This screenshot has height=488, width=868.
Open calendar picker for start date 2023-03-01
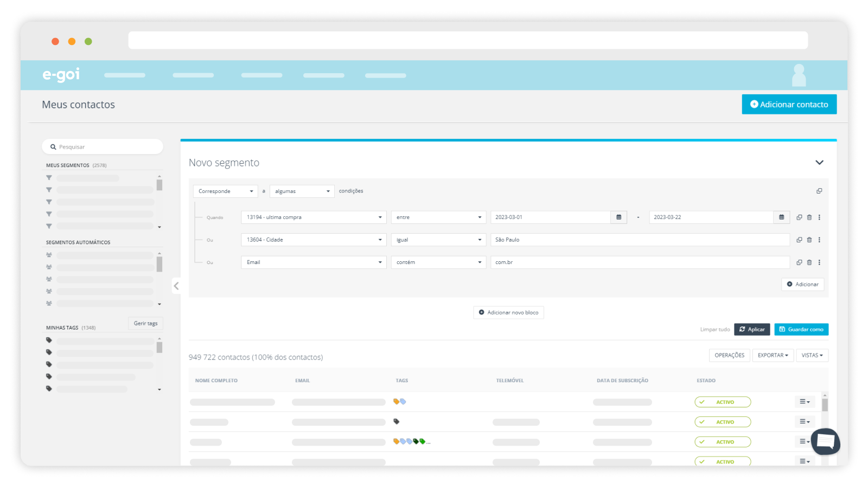pyautogui.click(x=618, y=217)
